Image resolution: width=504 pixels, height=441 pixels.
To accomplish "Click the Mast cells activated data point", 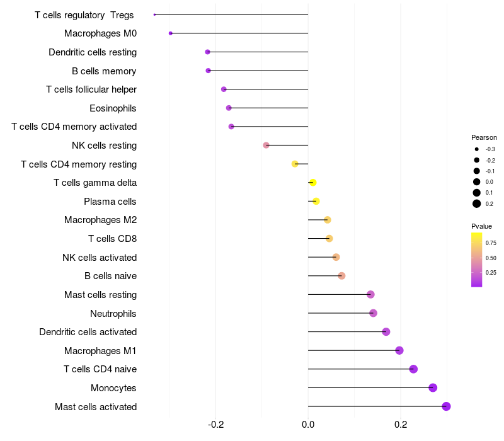I will pyautogui.click(x=446, y=406).
